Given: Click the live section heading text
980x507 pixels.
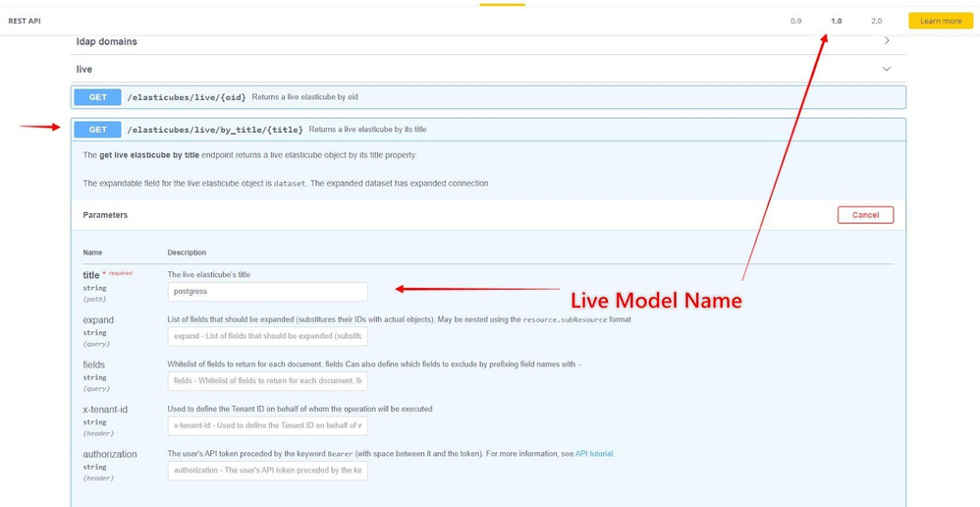Looking at the screenshot, I should coord(84,69).
